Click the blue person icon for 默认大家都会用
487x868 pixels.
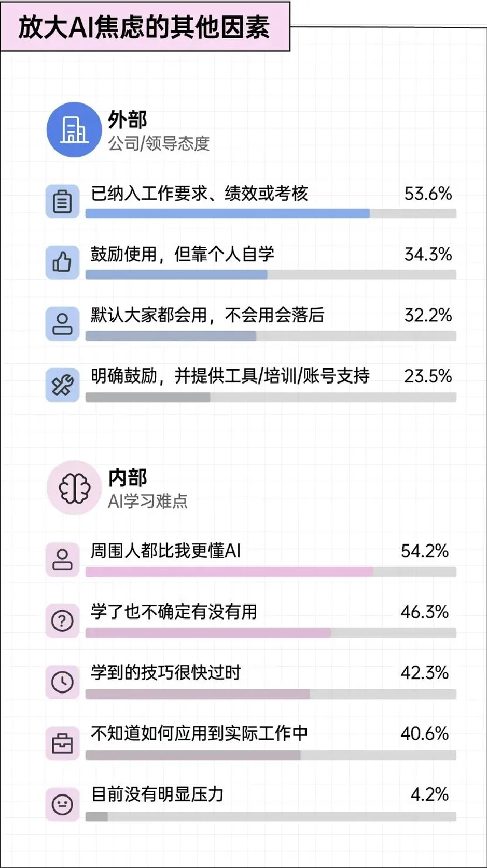click(63, 323)
